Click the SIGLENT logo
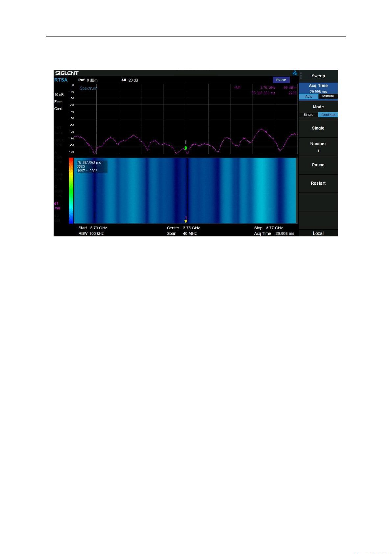Screen dimensions: 392x554 click(67, 73)
